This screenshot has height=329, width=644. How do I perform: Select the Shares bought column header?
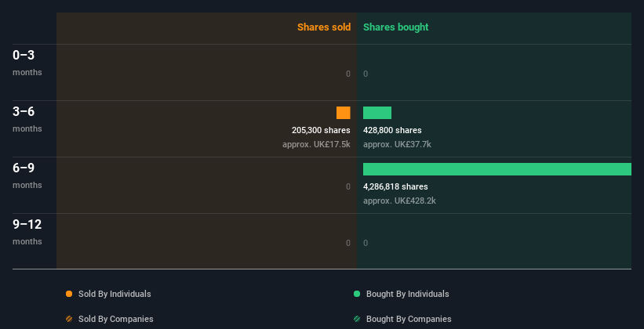tap(396, 27)
